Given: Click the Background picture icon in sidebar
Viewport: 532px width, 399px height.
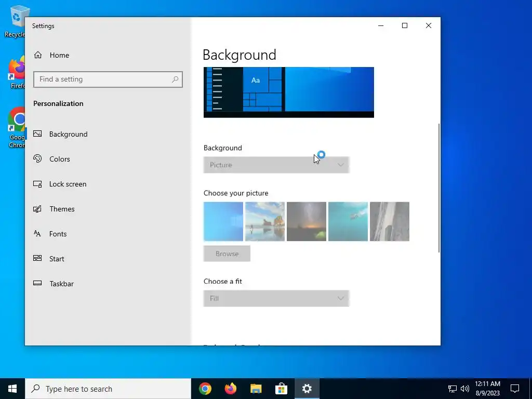Looking at the screenshot, I should (37, 134).
